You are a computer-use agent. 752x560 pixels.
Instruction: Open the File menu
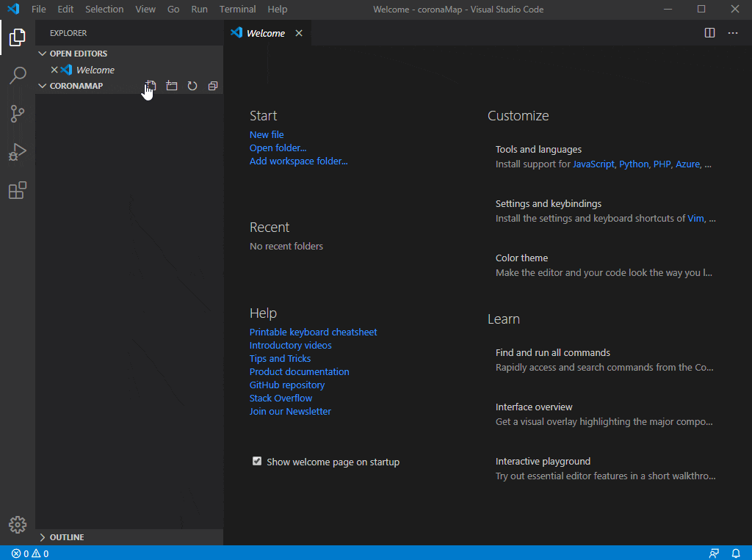tap(38, 9)
